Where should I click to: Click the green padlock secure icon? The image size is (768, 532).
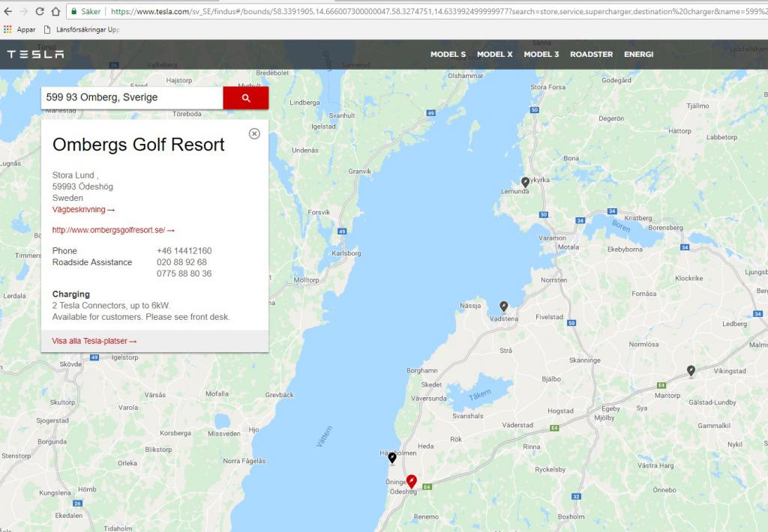tap(73, 11)
